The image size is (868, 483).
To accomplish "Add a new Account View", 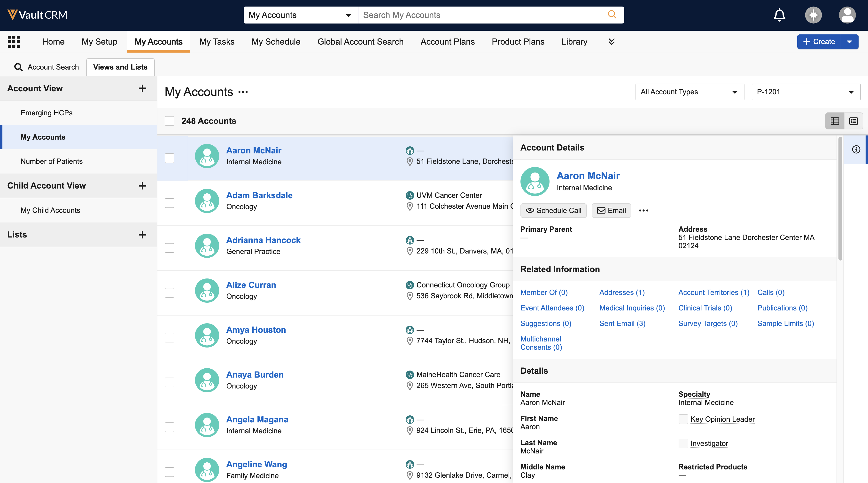I will pos(142,88).
